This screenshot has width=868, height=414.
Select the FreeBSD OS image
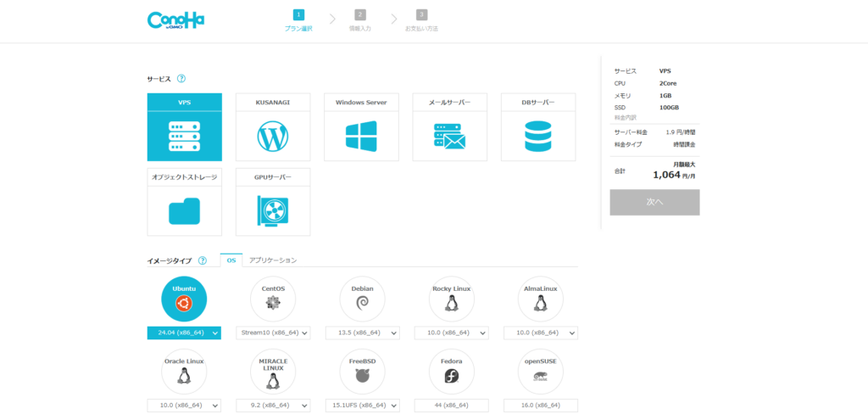click(x=363, y=372)
